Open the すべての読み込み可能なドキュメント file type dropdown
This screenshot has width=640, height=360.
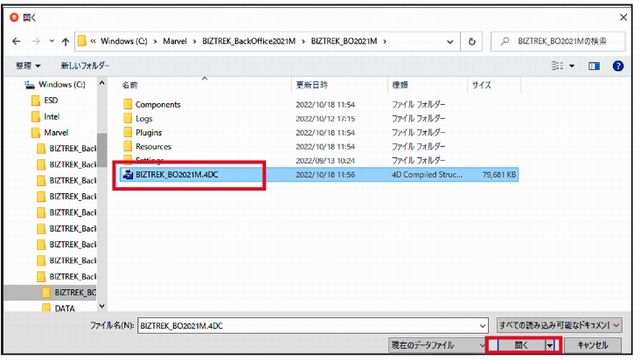[559, 325]
